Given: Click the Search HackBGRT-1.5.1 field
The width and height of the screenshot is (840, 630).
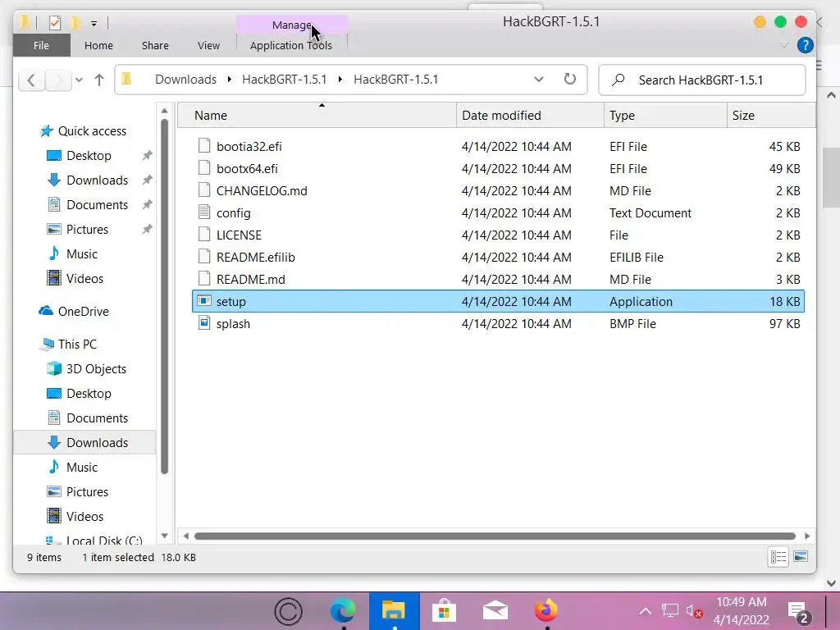Looking at the screenshot, I should (x=702, y=80).
